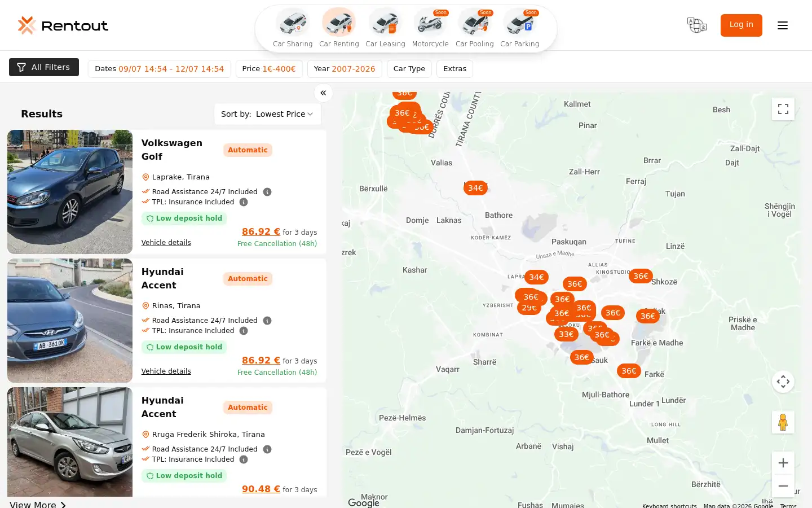Click the 29€ map price marker
This screenshot has height=508, width=812.
coord(529,308)
